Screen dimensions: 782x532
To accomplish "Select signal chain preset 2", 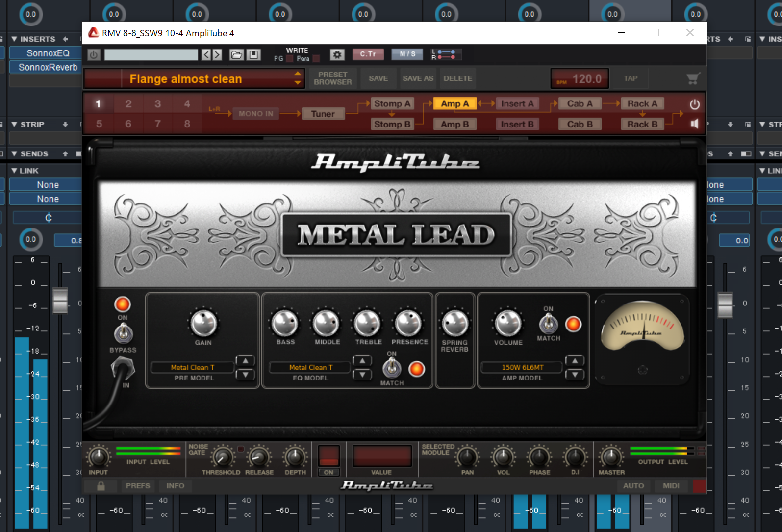I will pos(128,104).
